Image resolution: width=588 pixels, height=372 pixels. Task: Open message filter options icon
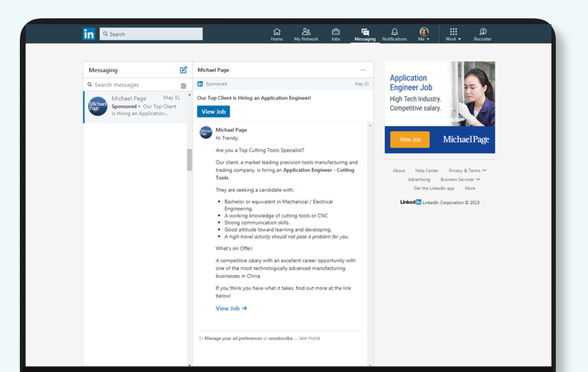(183, 86)
